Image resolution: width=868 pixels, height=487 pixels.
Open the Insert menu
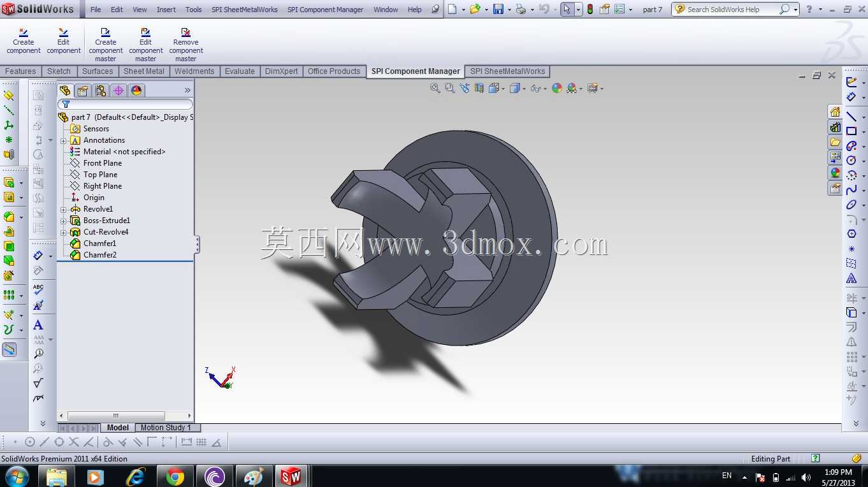pos(166,10)
